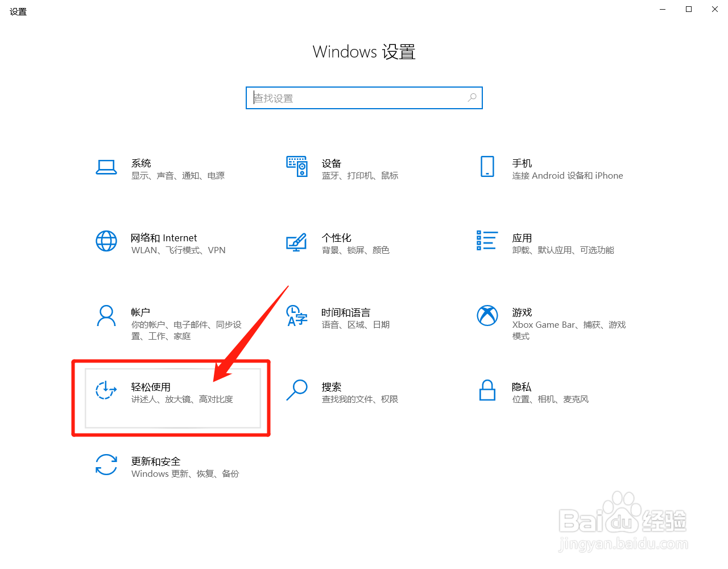Viewport: 728px width, 569px height.
Task: Open 更新和安全 settings icon
Action: point(106,465)
